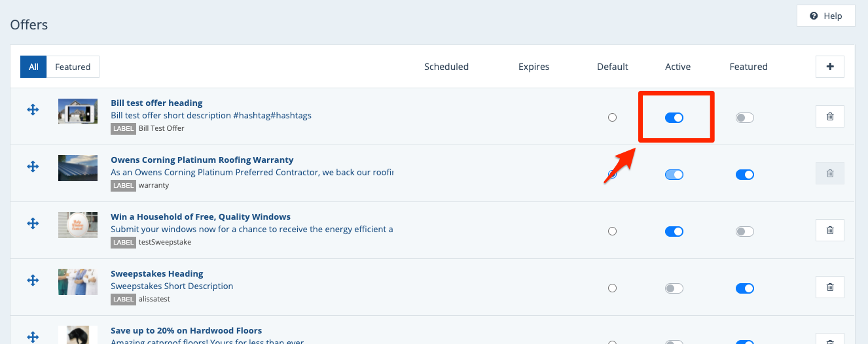
Task: Click the Bill test offer thumbnail
Action: (77, 111)
